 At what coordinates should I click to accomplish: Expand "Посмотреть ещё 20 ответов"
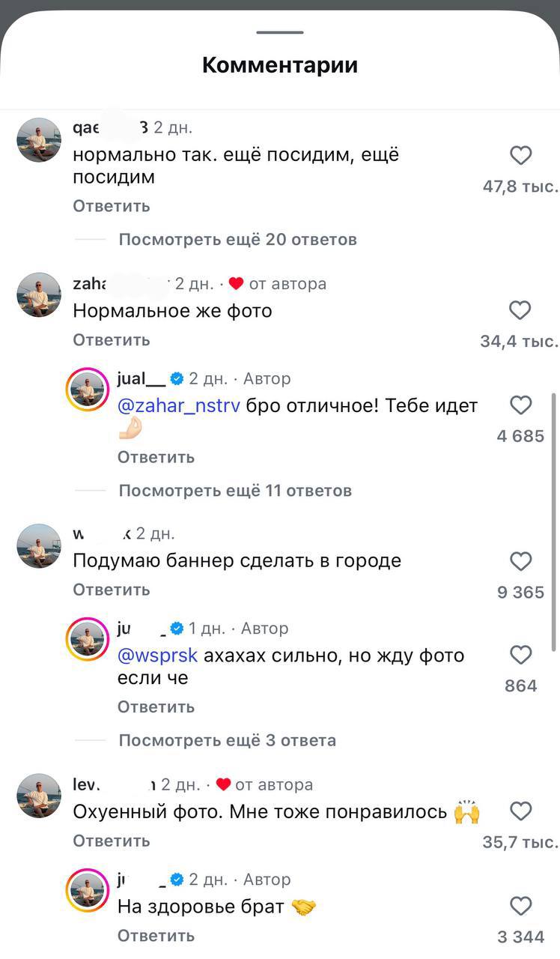(x=237, y=240)
